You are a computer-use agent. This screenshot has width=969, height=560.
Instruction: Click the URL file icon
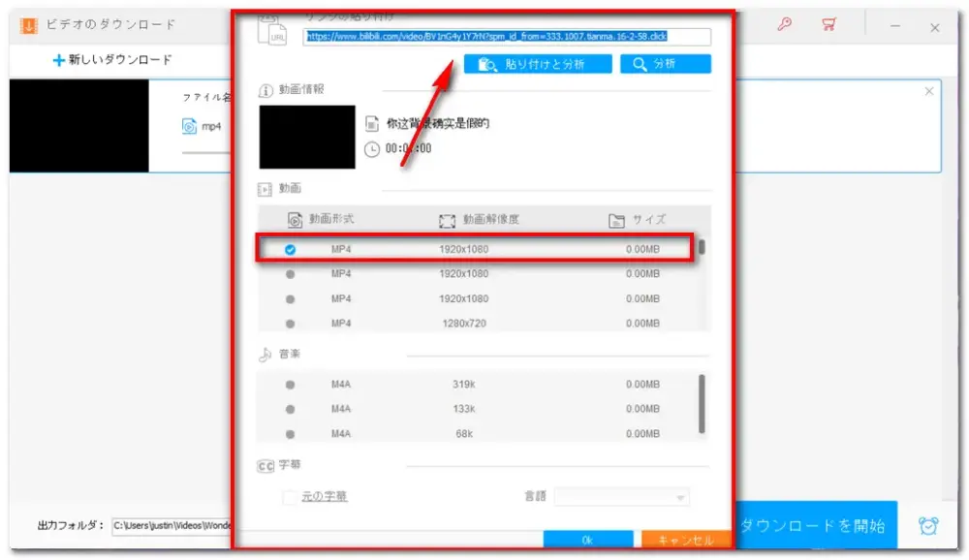[x=273, y=31]
